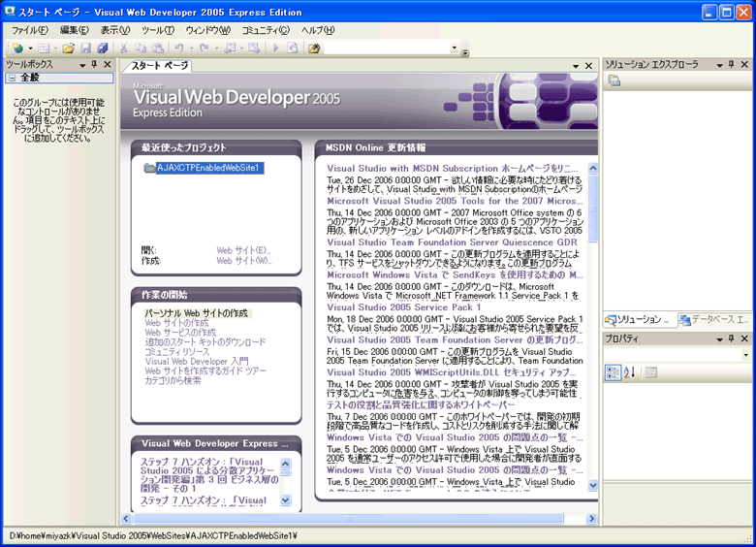Click the パーソナル Web サイトの作成 link
The image size is (756, 547).
pyautogui.click(x=196, y=313)
